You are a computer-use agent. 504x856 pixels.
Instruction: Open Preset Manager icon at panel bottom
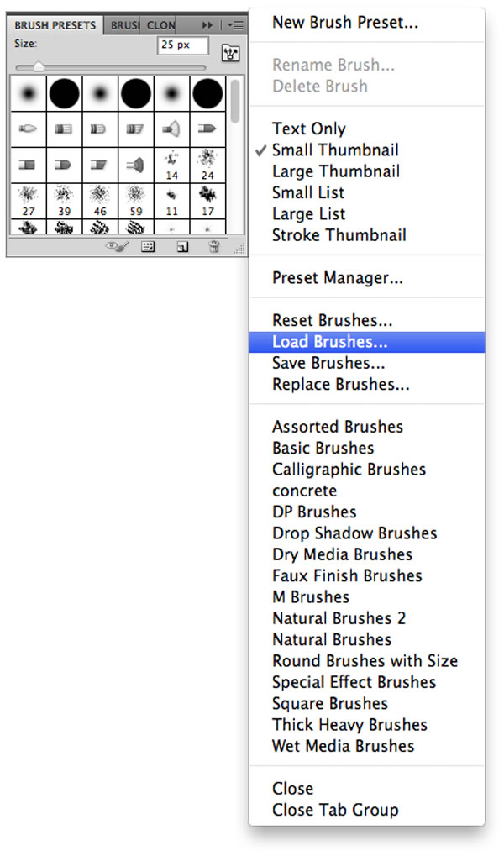click(x=148, y=247)
